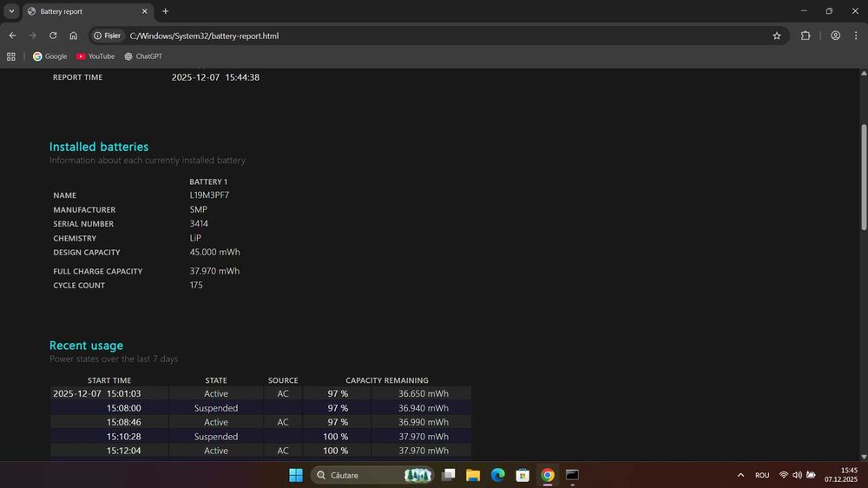This screenshot has width=868, height=488.
Task: Open Microsoft Store from the taskbar
Action: tap(523, 475)
